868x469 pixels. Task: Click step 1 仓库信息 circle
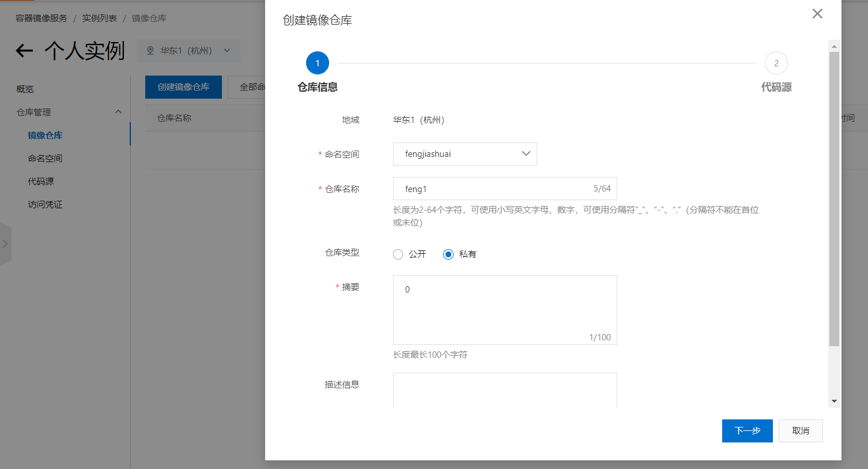coord(318,63)
